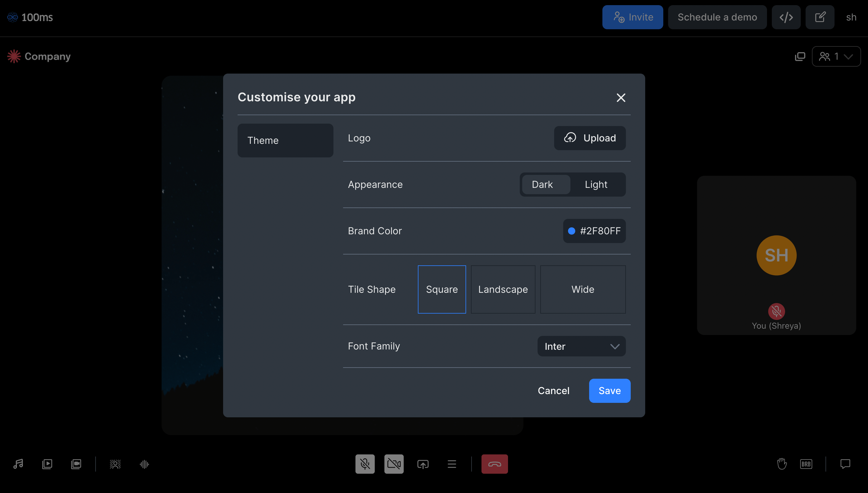The height and width of the screenshot is (493, 868).
Task: Open the sh profile menu
Action: (851, 17)
